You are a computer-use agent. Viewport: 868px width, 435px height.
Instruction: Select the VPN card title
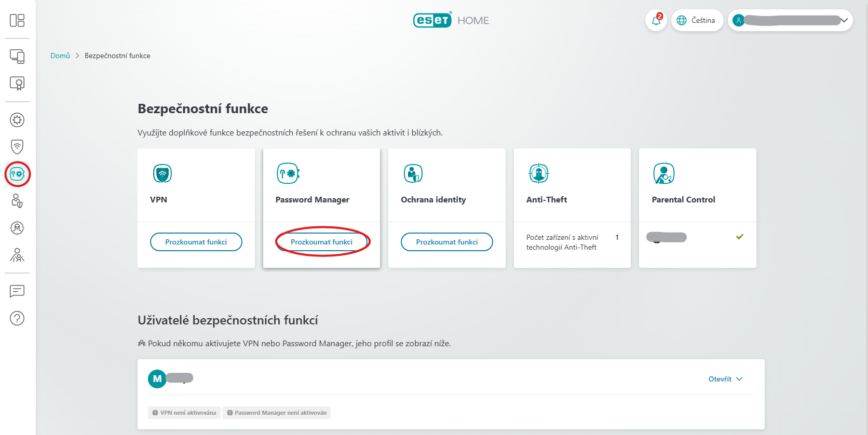click(158, 199)
